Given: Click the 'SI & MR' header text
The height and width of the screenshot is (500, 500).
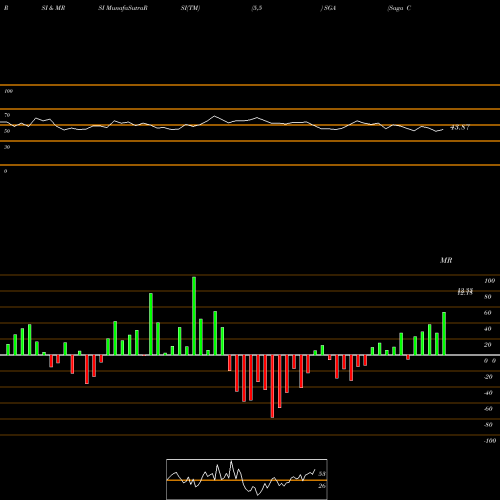Looking at the screenshot, I should pyautogui.click(x=53, y=8).
